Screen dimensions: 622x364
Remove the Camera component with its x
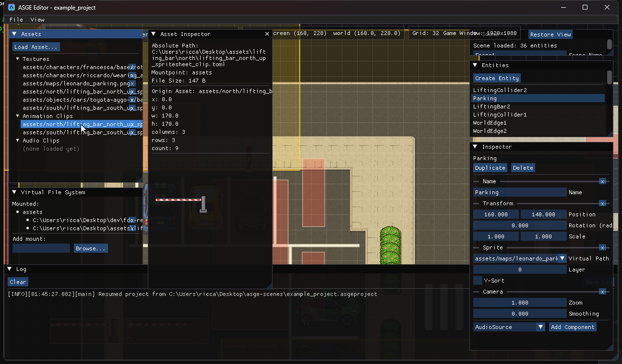[602, 292]
